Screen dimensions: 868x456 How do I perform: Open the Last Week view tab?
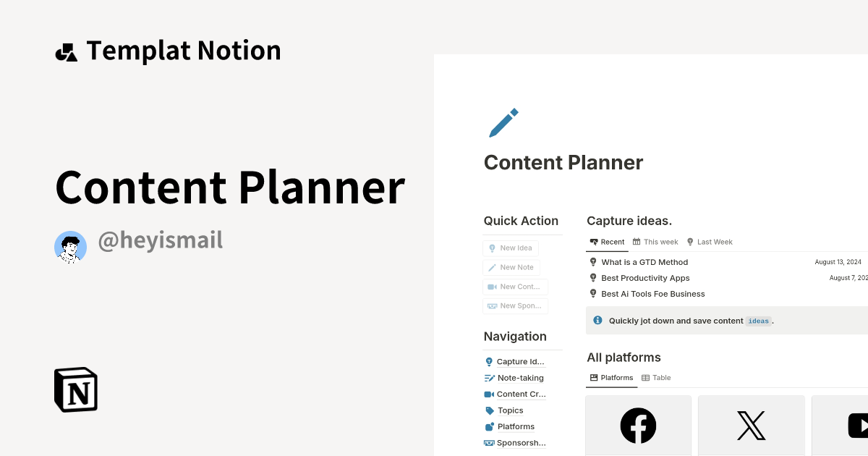point(710,242)
